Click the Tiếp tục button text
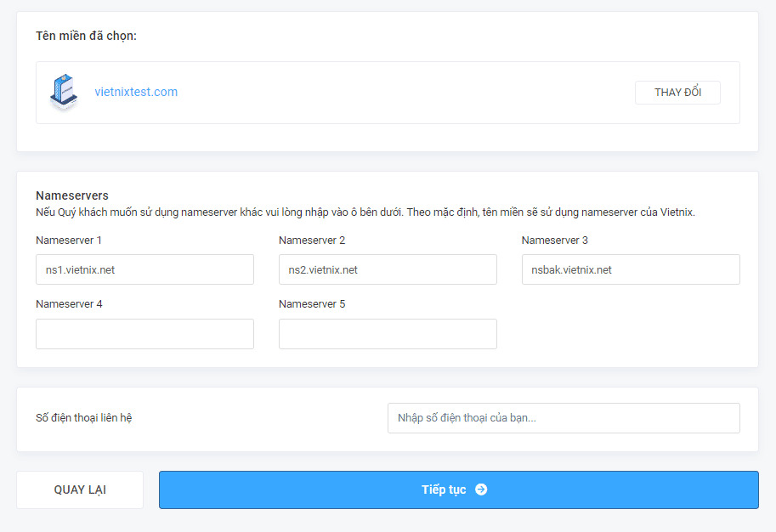 pos(444,490)
